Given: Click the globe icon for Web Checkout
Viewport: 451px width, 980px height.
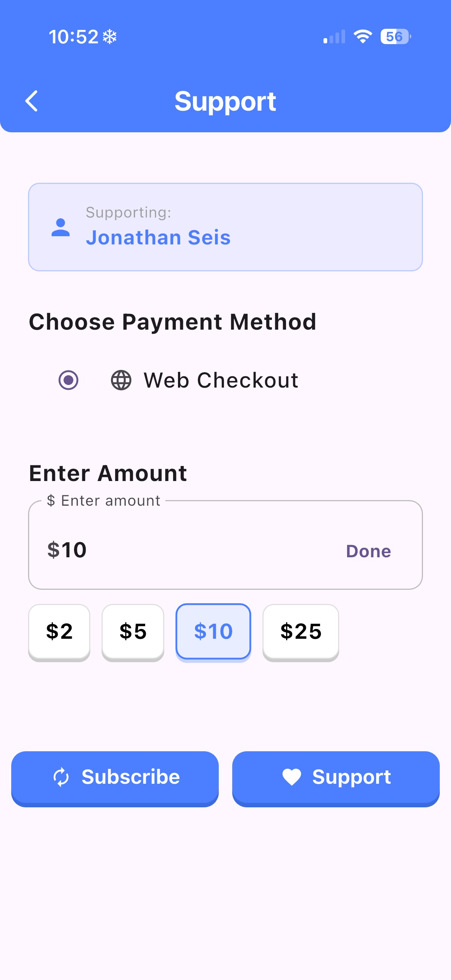Looking at the screenshot, I should coord(121,380).
